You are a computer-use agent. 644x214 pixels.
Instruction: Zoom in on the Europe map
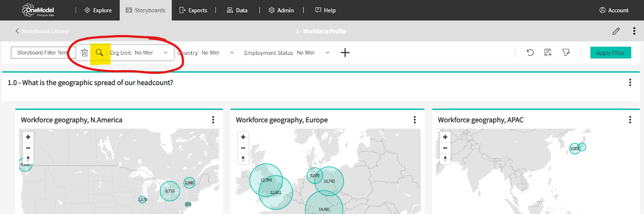point(243,137)
